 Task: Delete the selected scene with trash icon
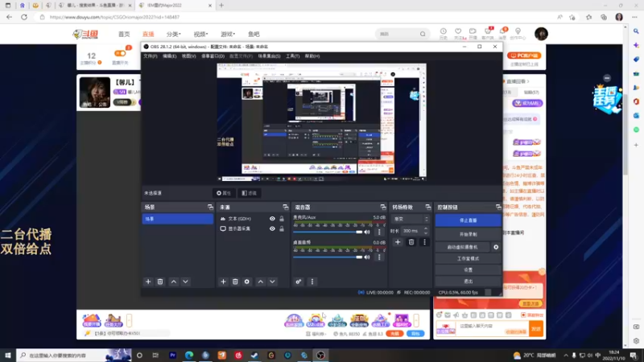pos(160,282)
